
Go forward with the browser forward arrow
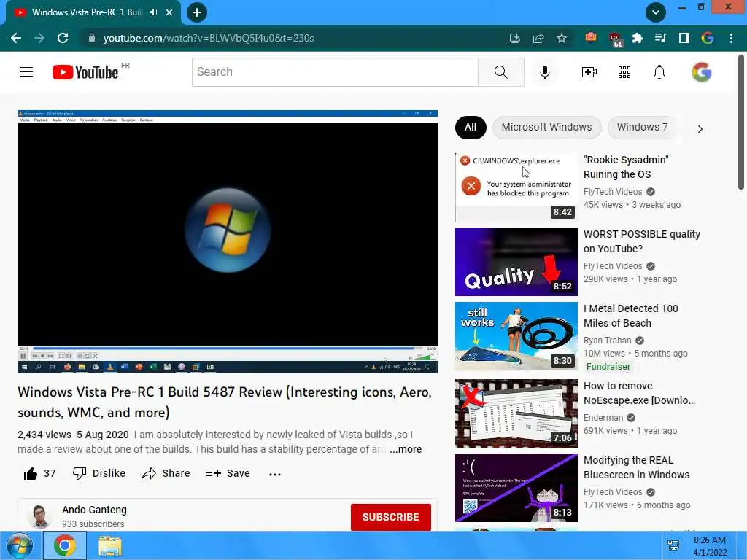click(39, 38)
